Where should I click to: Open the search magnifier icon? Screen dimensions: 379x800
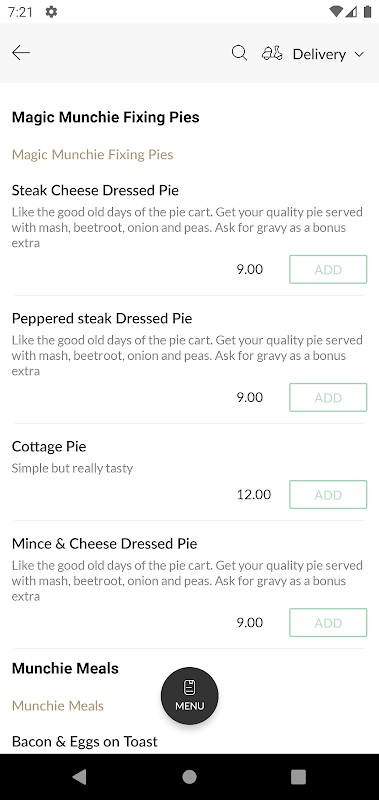coord(239,53)
